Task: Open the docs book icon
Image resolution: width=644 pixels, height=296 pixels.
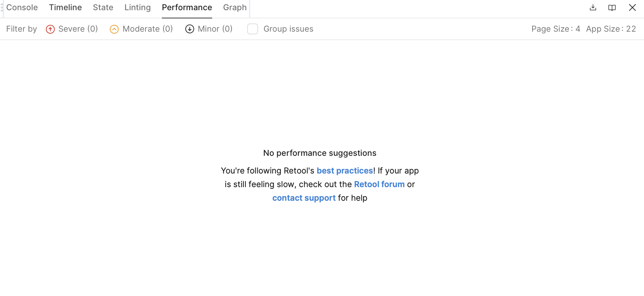Action: (x=612, y=7)
